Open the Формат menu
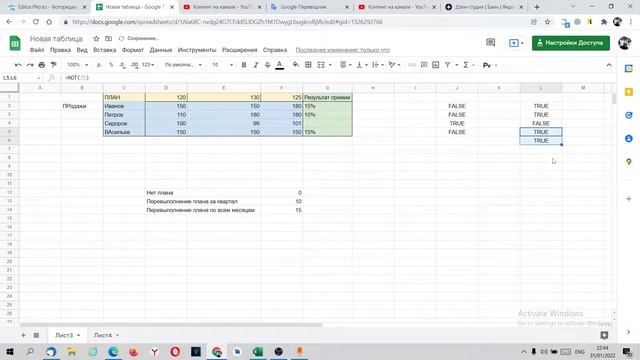This screenshot has width=640, height=360. tap(133, 50)
